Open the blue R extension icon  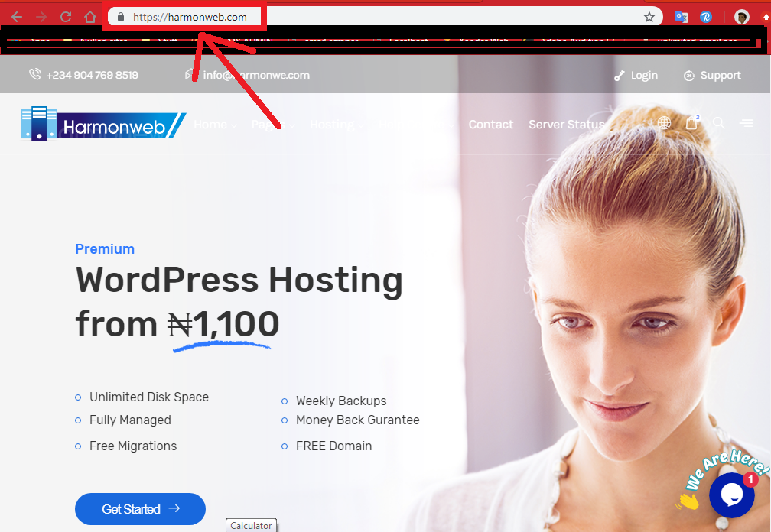tap(705, 17)
